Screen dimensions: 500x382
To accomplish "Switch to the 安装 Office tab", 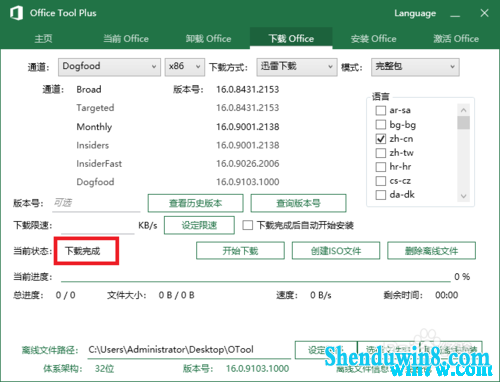I will (x=373, y=39).
